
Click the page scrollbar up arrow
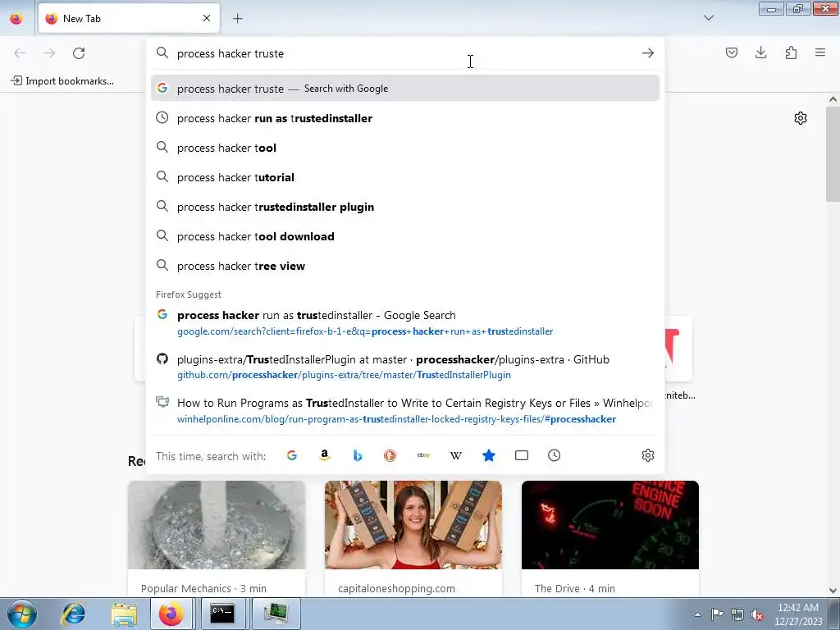[x=833, y=99]
